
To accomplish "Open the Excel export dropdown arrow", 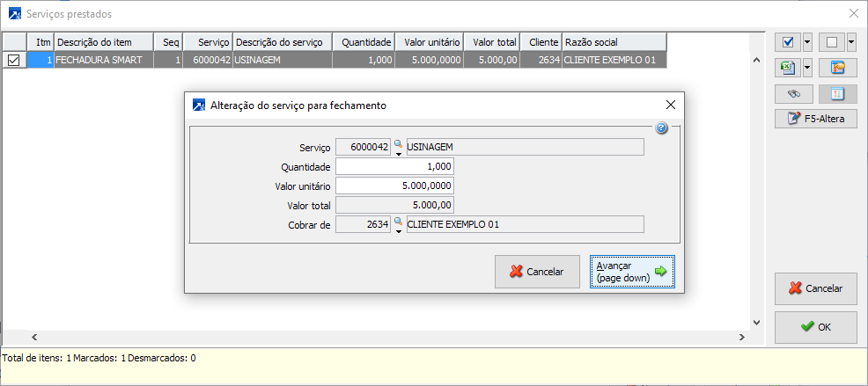I will 807,68.
